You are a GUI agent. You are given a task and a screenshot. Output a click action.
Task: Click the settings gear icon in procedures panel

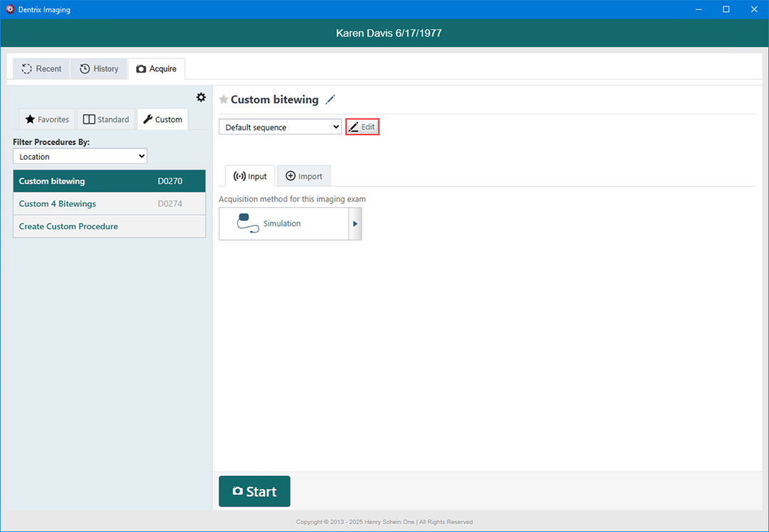click(201, 98)
